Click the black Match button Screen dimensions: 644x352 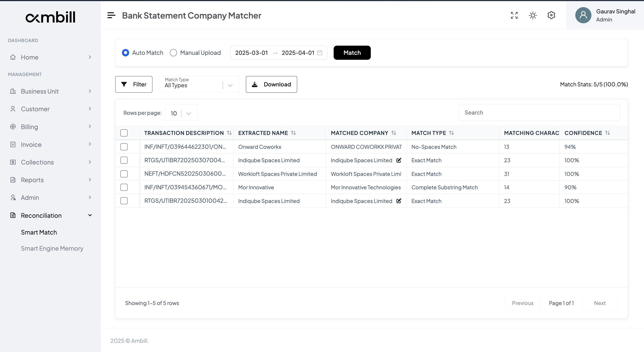point(352,53)
